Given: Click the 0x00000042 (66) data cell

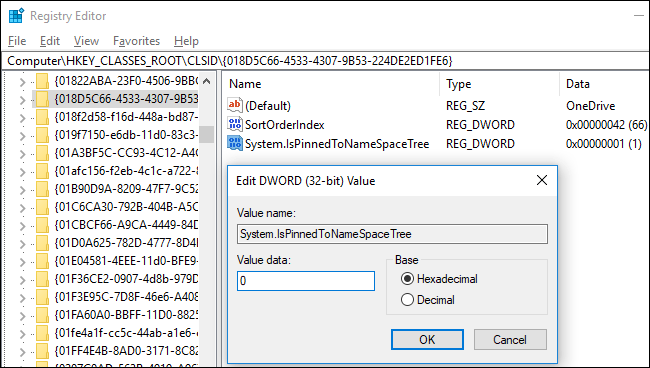Looking at the screenshot, I should pos(606,125).
